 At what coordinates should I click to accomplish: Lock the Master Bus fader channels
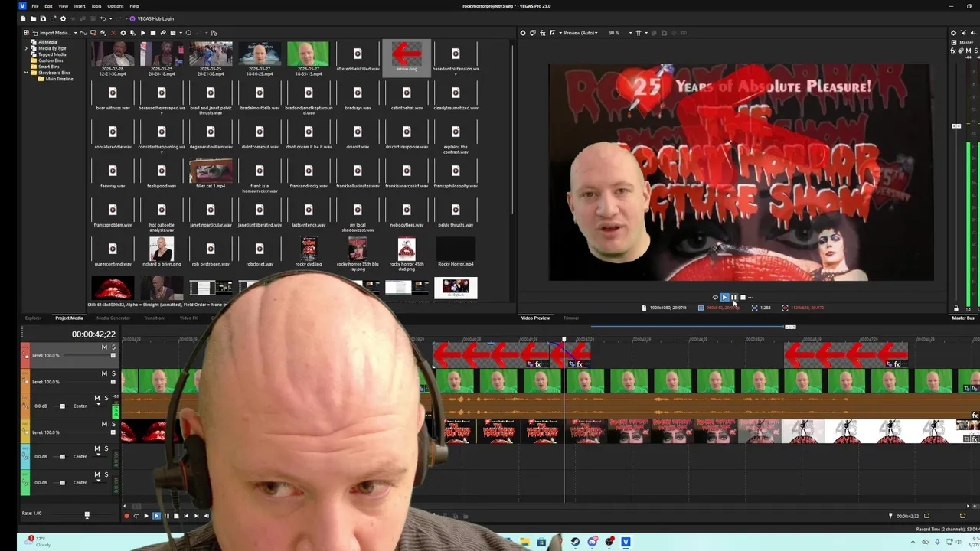click(955, 308)
